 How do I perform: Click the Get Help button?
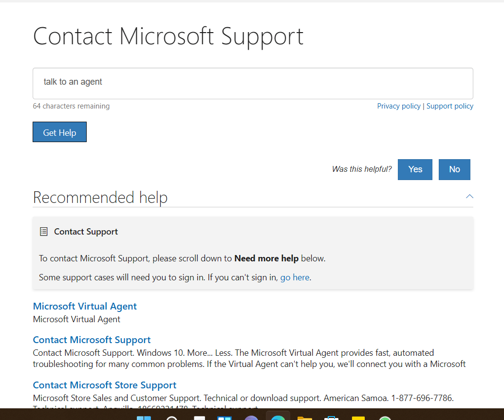(59, 132)
